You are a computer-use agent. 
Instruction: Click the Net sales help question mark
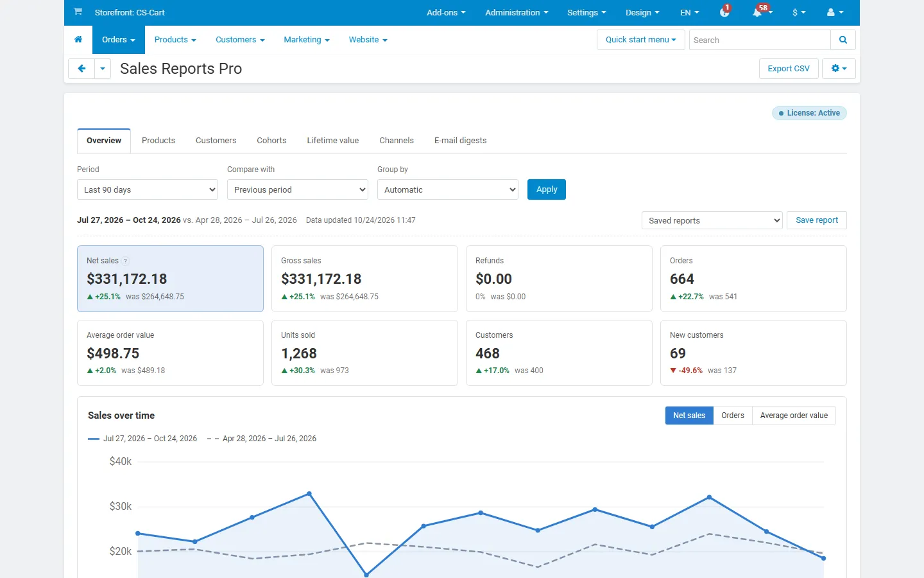tap(126, 261)
